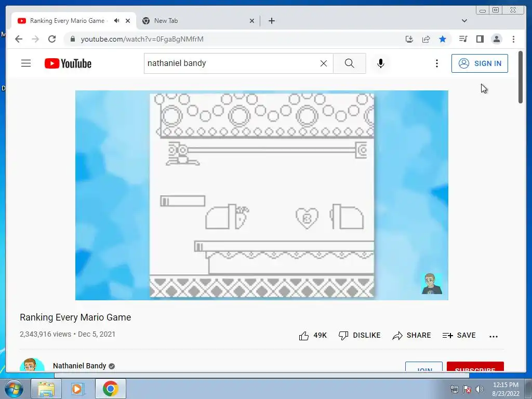This screenshot has width=532, height=399.
Task: Start voice search with microphone
Action: pyautogui.click(x=381, y=63)
